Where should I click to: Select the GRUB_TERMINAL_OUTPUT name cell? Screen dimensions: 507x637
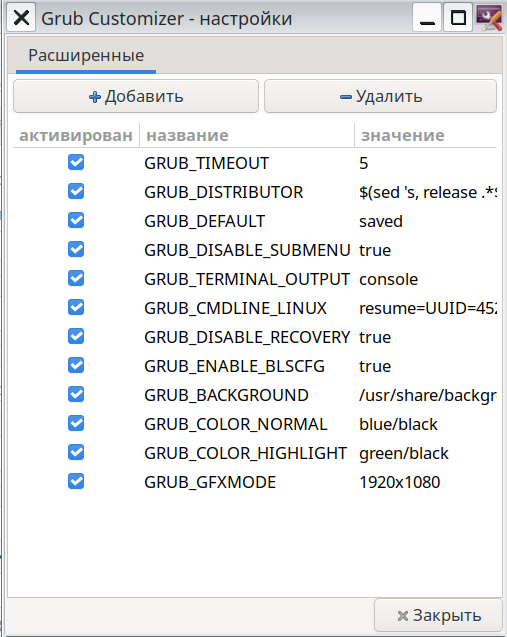(247, 280)
